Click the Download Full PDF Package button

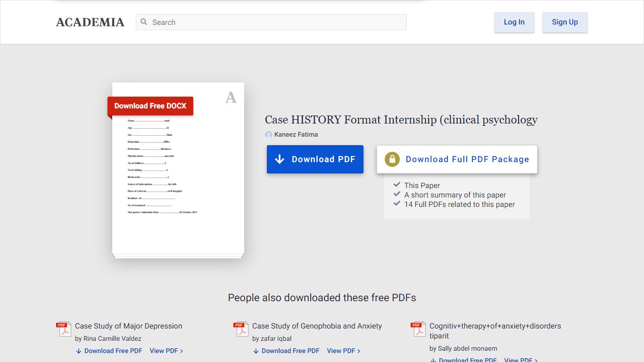457,159
